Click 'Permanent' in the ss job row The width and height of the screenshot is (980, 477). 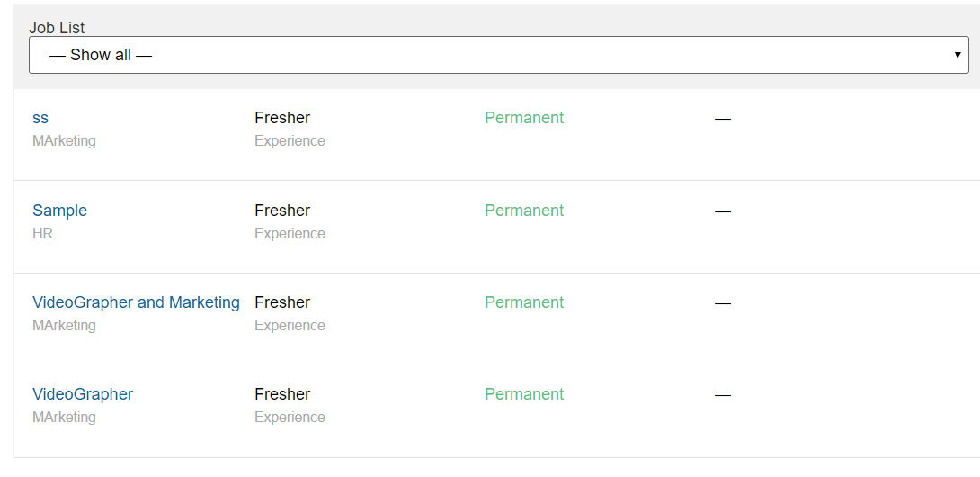tap(524, 118)
